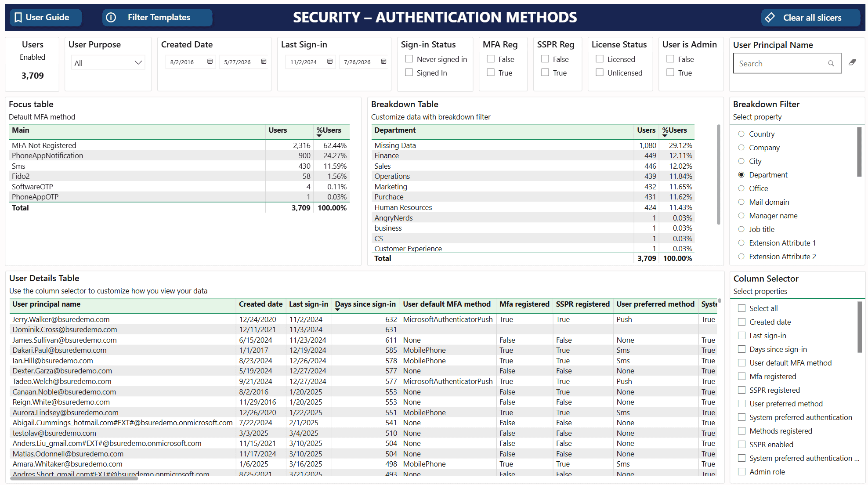Screen dimensions: 868x485
Task: Check SSPR enabled in Column Selector
Action: click(742, 445)
